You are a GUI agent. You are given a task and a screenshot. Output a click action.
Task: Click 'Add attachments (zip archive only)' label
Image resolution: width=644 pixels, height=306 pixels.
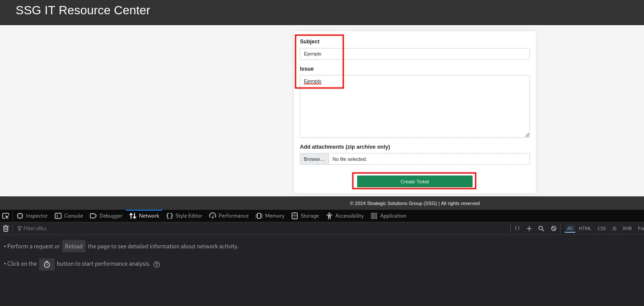(345, 147)
